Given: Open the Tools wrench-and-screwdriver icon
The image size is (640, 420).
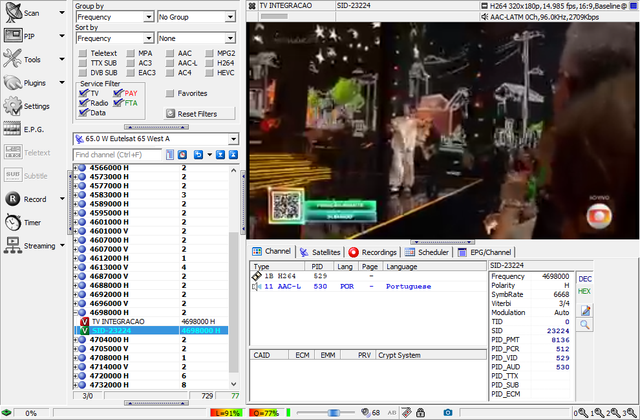Looking at the screenshot, I should 13,59.
